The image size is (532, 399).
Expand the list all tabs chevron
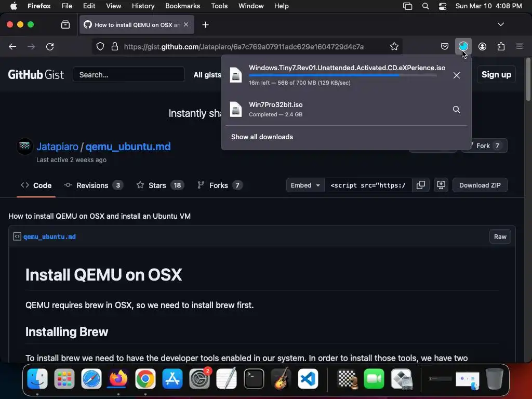pyautogui.click(x=500, y=24)
